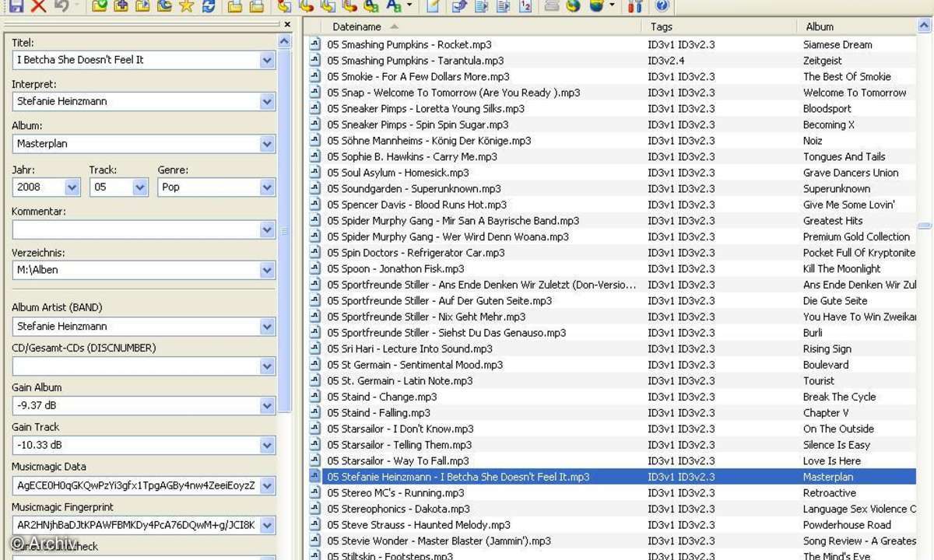
Task: Expand the Gain Album dropdown
Action: 267,406
